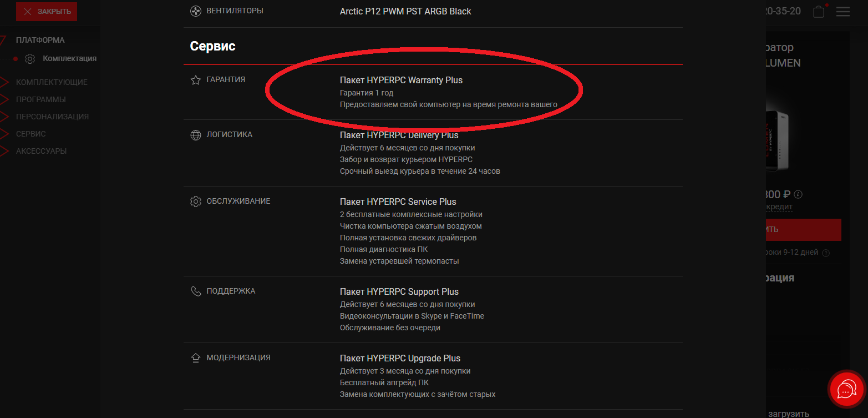Click the line Обслуживание без очереди

point(390,328)
